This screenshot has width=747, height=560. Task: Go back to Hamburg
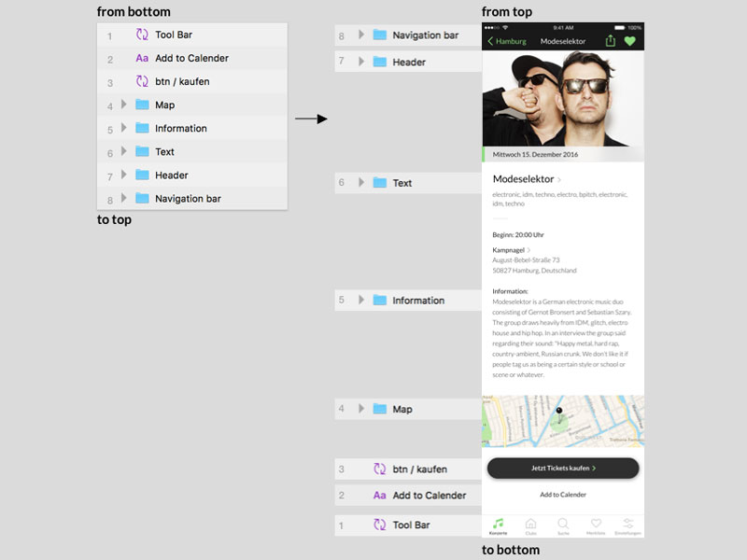point(507,41)
